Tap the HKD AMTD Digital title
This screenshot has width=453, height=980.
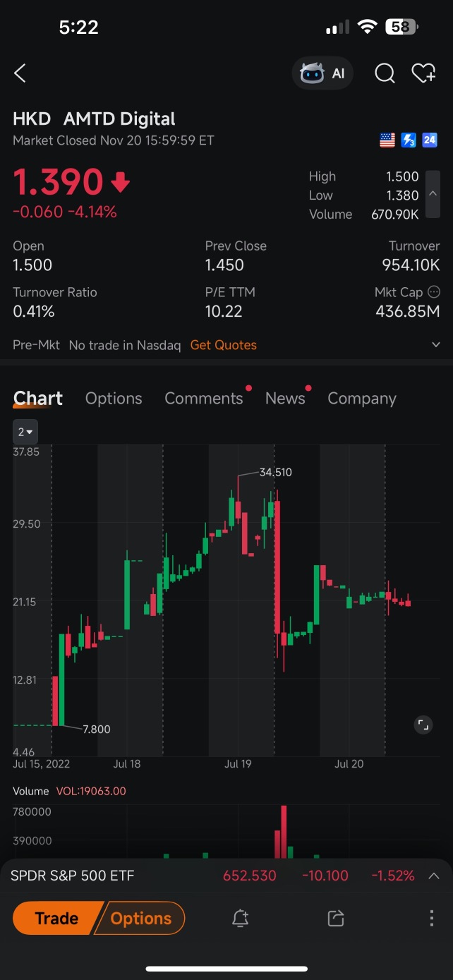click(94, 119)
